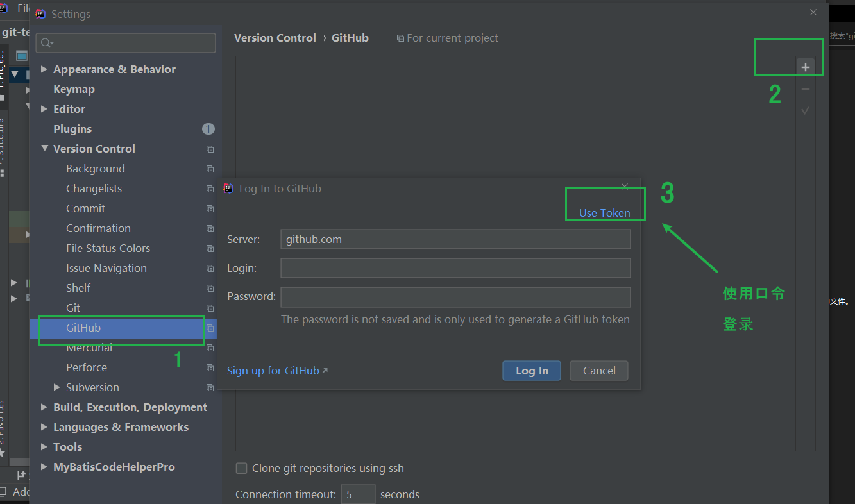855x504 pixels.
Task: Click the Settings search box
Action: pyautogui.click(x=126, y=43)
